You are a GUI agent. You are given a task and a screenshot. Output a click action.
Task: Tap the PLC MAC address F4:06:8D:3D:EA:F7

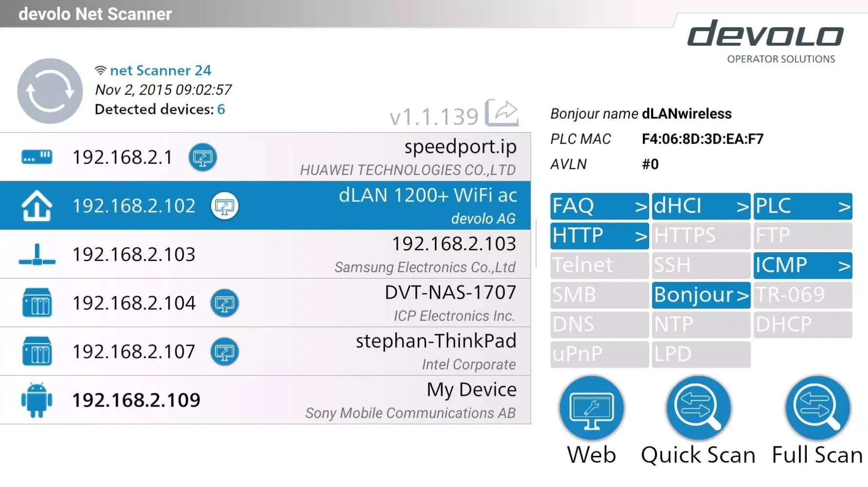[702, 139]
